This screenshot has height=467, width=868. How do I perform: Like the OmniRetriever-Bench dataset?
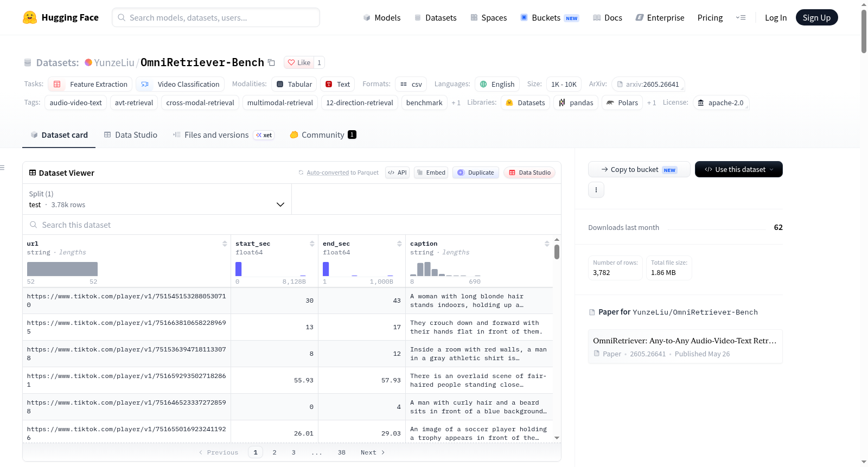click(299, 62)
